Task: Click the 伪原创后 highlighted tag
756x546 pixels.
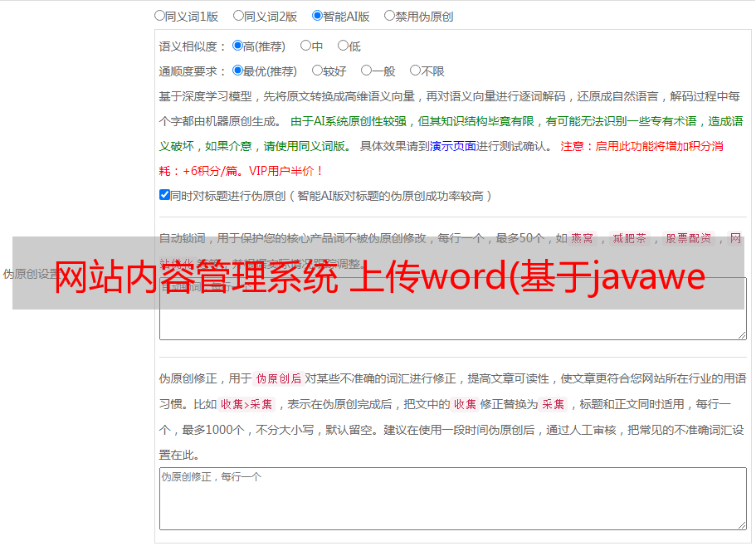Action: pyautogui.click(x=279, y=378)
